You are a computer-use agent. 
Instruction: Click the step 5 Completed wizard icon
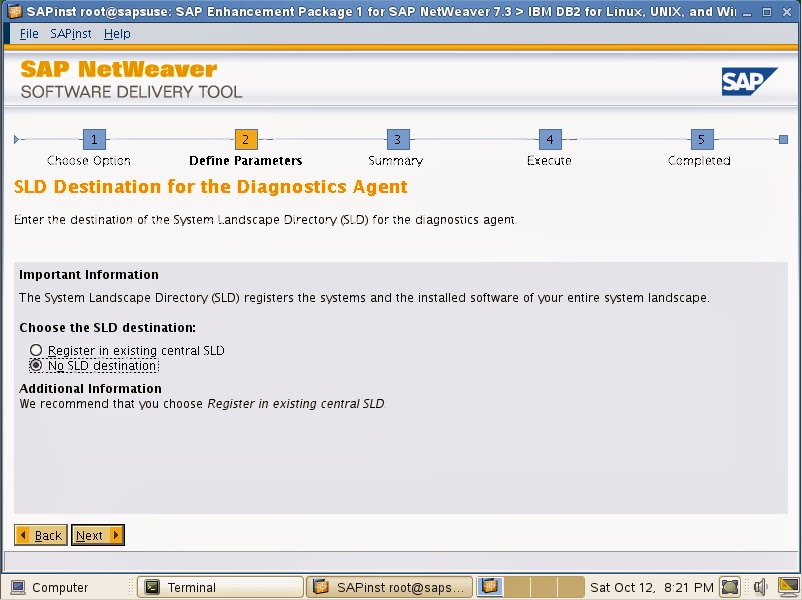click(700, 140)
